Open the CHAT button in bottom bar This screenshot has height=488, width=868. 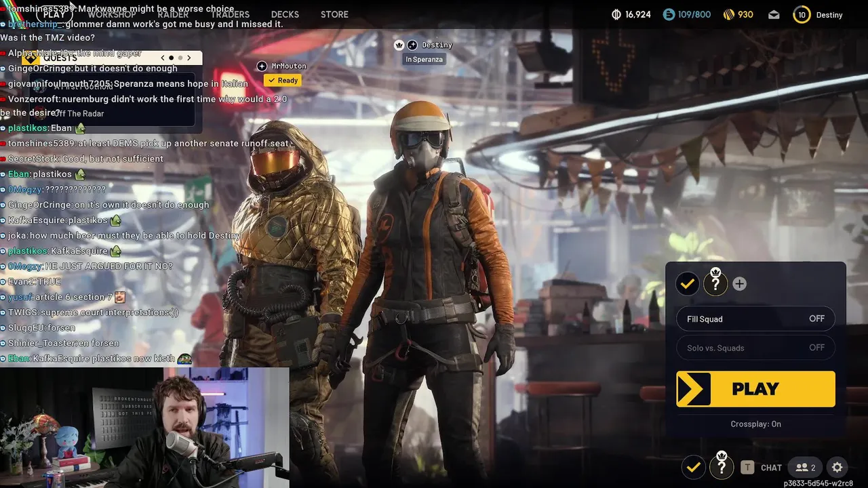771,468
